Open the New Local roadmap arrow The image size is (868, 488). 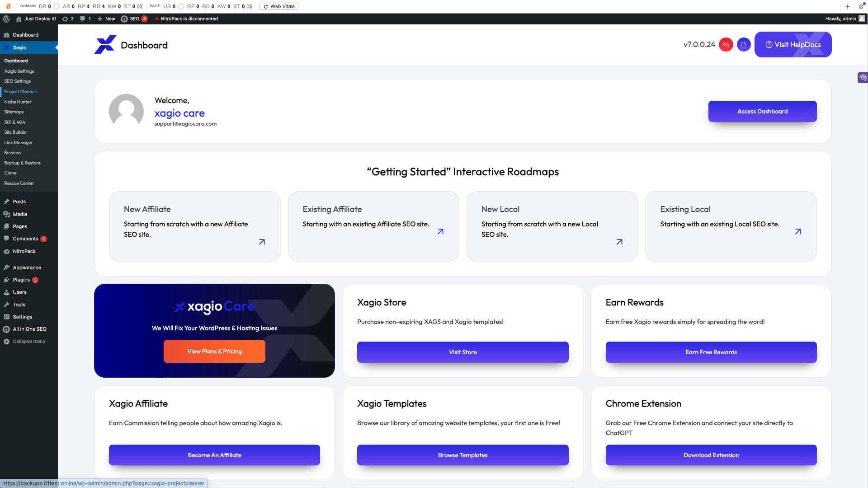[619, 242]
